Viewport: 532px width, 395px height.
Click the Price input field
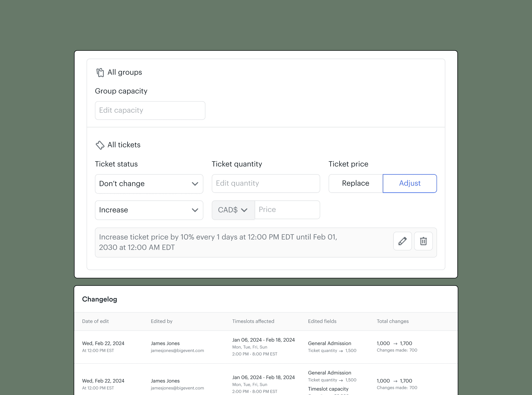(x=287, y=210)
